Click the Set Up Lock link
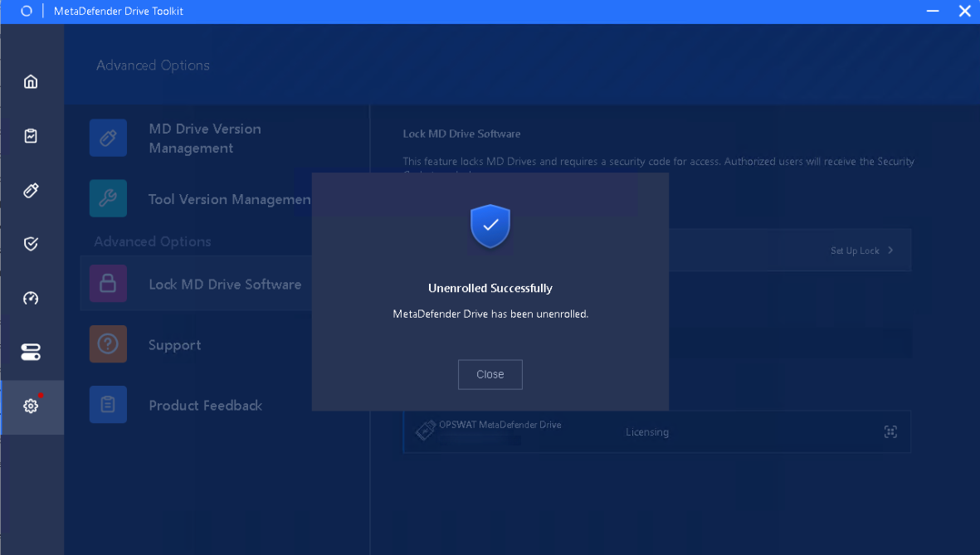Viewport: 980px width, 555px height. pos(855,251)
